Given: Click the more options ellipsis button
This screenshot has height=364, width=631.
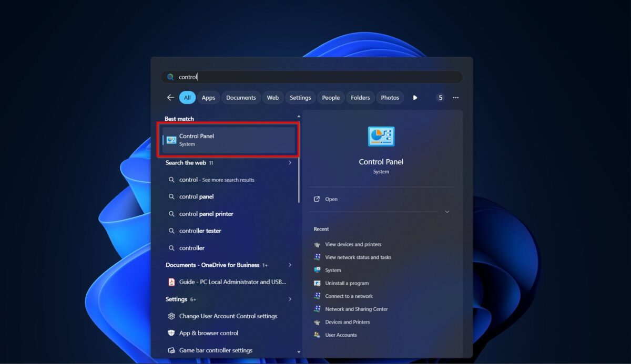Looking at the screenshot, I should [x=455, y=98].
